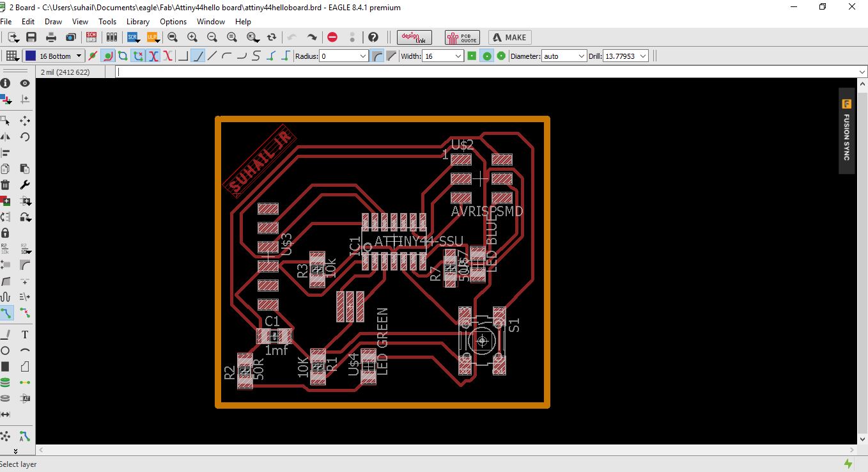Open the Edit menu
The width and height of the screenshot is (868, 472).
point(28,21)
